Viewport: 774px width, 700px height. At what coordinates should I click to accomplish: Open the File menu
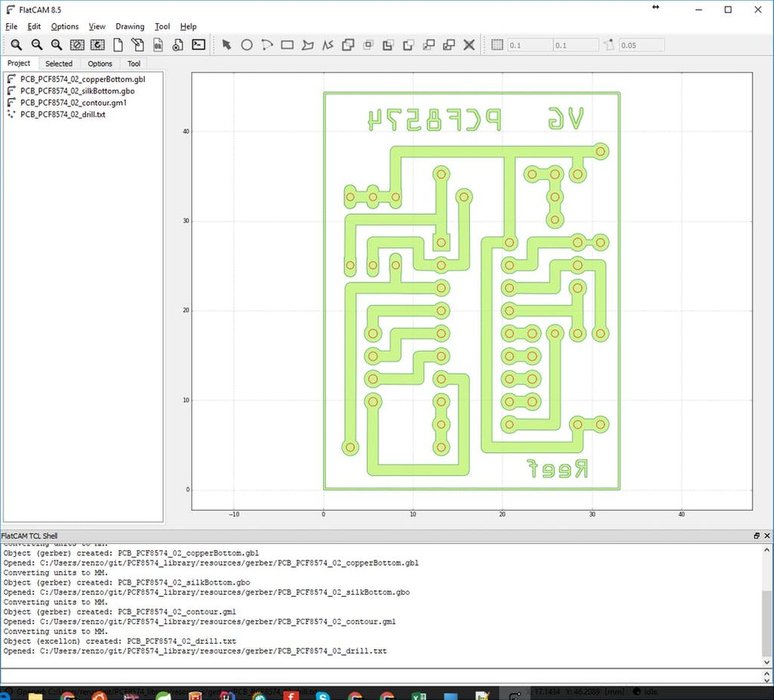tap(11, 26)
